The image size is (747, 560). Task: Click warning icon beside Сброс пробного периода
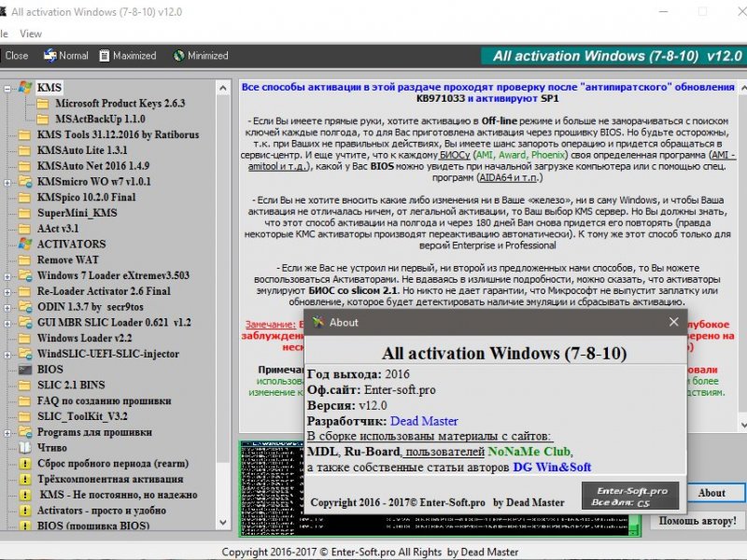click(x=25, y=463)
